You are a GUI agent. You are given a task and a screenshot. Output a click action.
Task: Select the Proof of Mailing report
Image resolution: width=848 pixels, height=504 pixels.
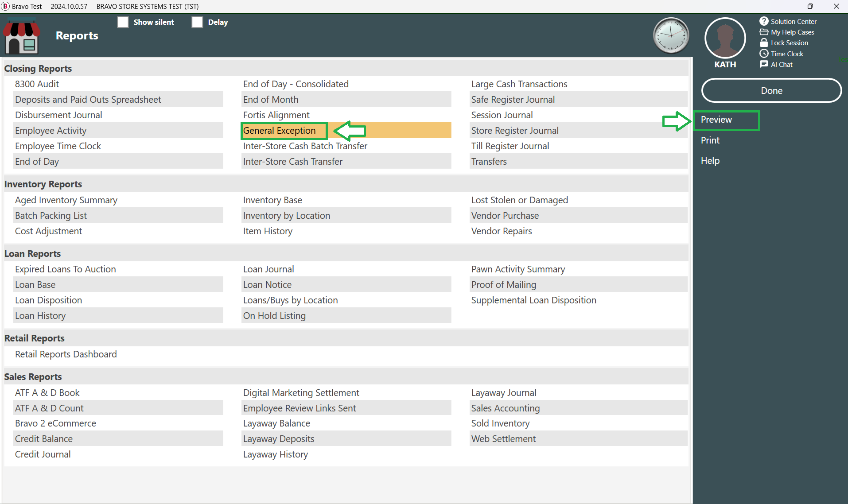(579, 284)
